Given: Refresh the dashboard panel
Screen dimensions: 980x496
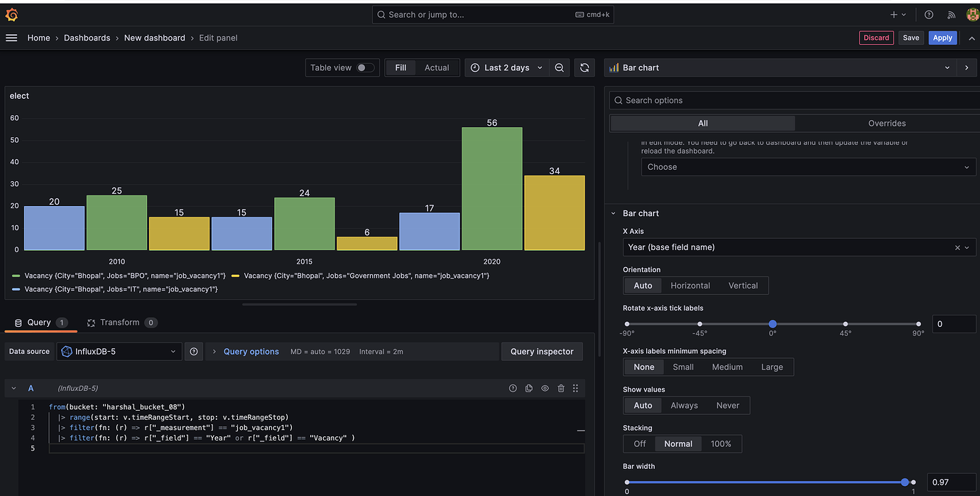Looking at the screenshot, I should (x=584, y=68).
